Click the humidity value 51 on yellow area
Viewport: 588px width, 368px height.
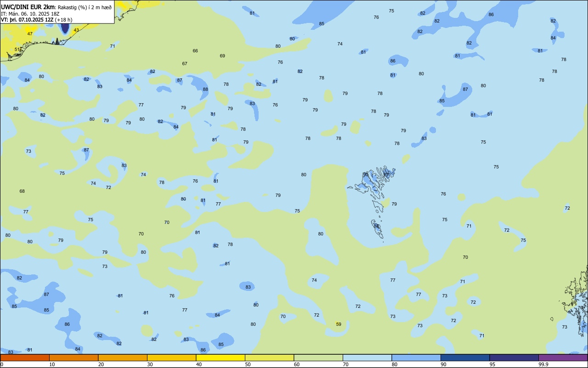point(17,50)
